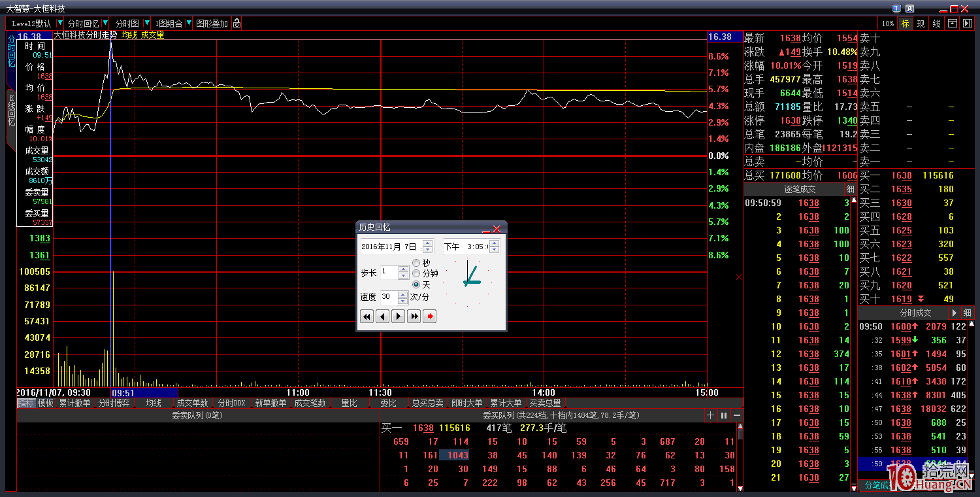Click the hide side panel arrow icon
The height and width of the screenshot is (497, 980).
coord(968,24)
